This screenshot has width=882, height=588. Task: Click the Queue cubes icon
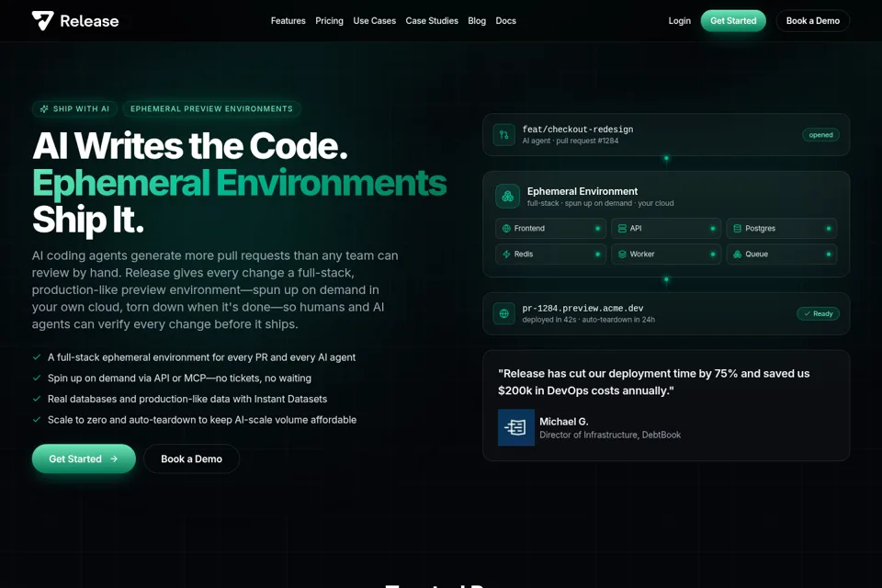tap(738, 254)
